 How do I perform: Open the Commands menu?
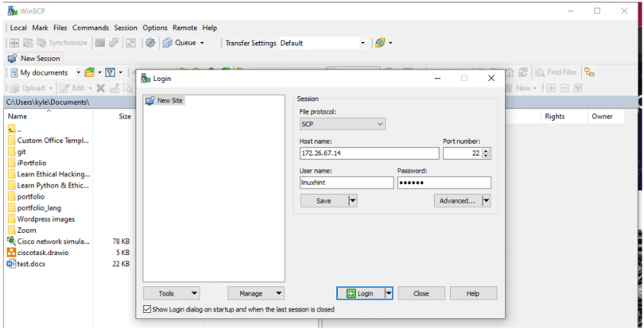pos(91,28)
